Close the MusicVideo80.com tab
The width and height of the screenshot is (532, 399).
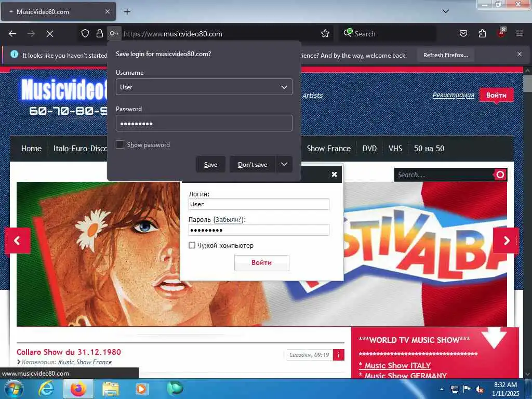pos(107,11)
